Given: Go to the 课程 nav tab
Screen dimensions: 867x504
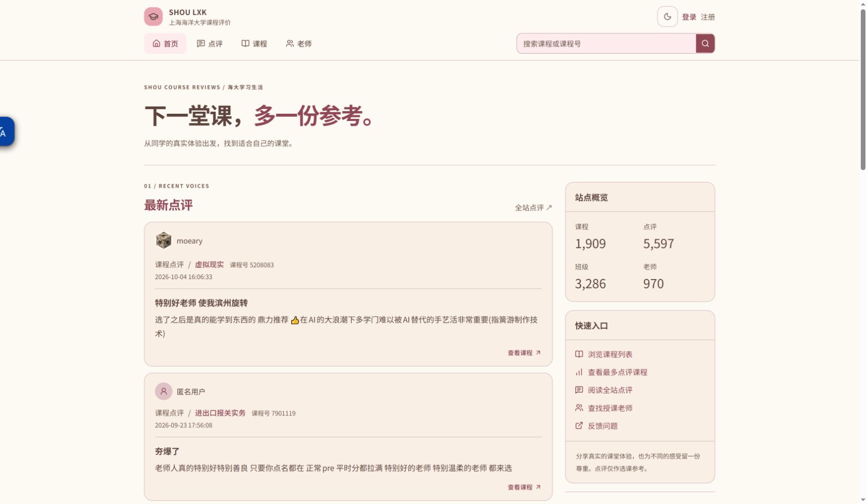Looking at the screenshot, I should 254,44.
